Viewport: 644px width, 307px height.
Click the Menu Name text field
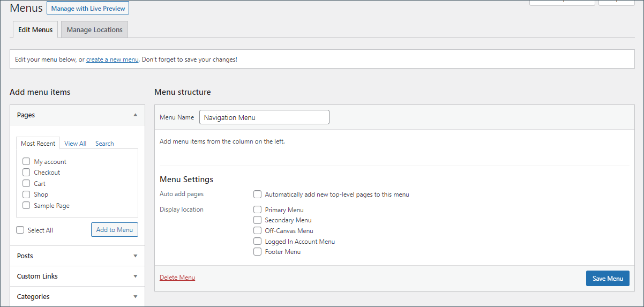click(264, 117)
